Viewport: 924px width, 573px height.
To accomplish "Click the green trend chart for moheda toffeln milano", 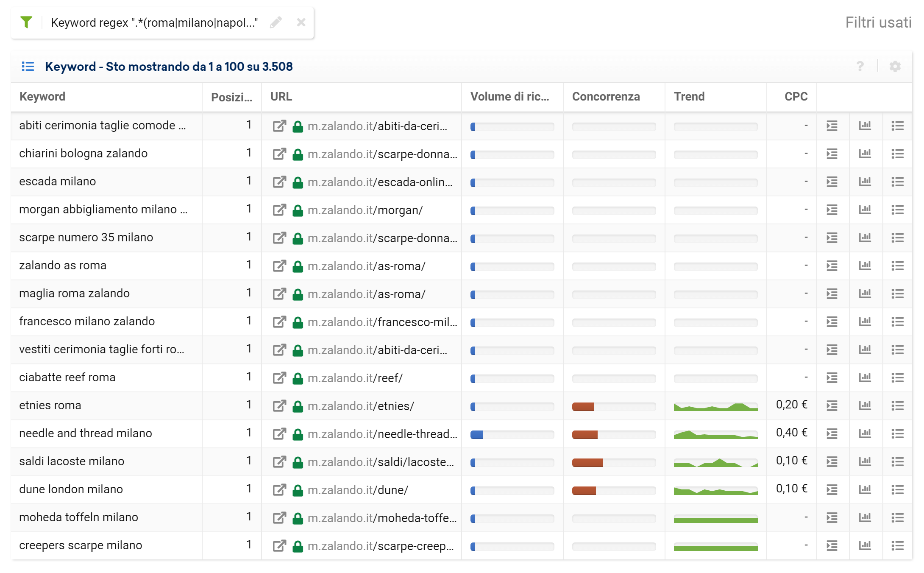I will (715, 519).
